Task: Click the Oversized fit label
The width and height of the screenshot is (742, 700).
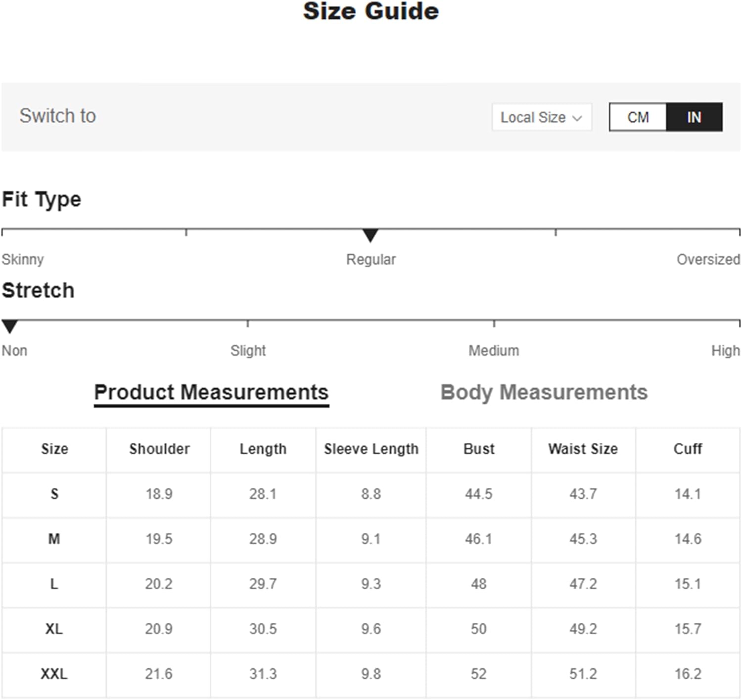Action: pos(708,260)
